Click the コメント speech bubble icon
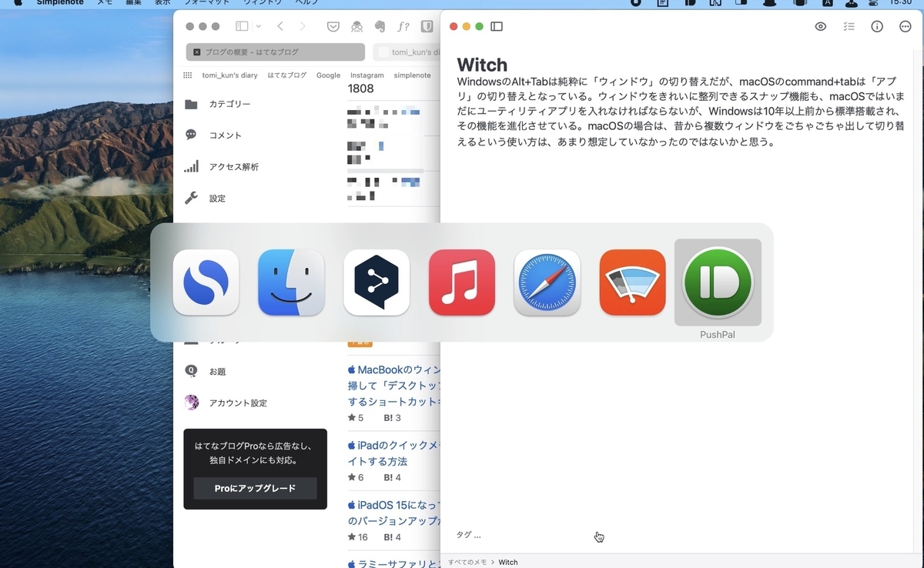 pyautogui.click(x=191, y=135)
